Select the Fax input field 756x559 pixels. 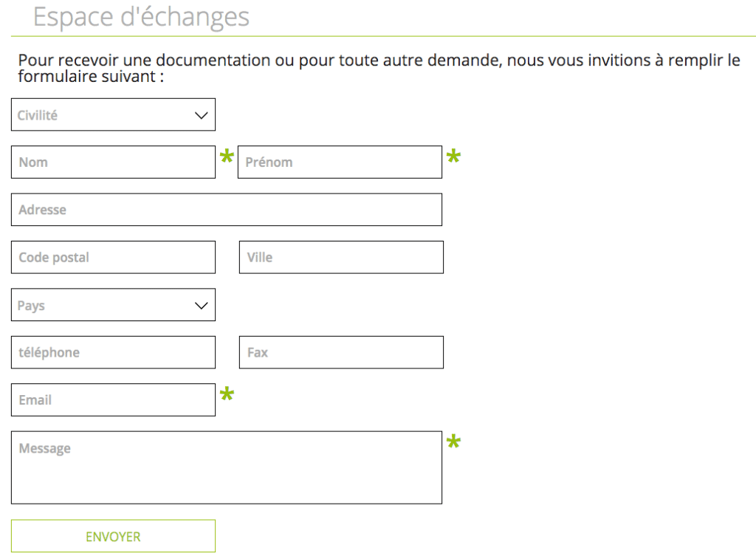point(341,353)
